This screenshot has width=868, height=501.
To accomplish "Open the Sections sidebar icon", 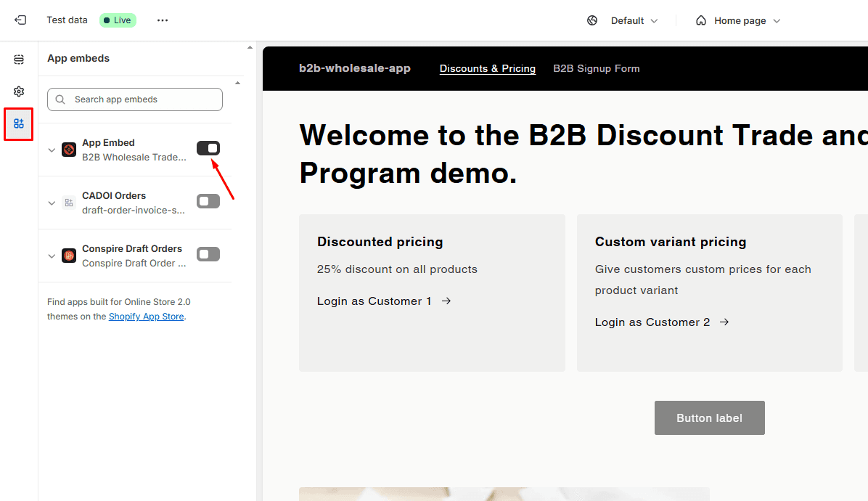I will [19, 60].
